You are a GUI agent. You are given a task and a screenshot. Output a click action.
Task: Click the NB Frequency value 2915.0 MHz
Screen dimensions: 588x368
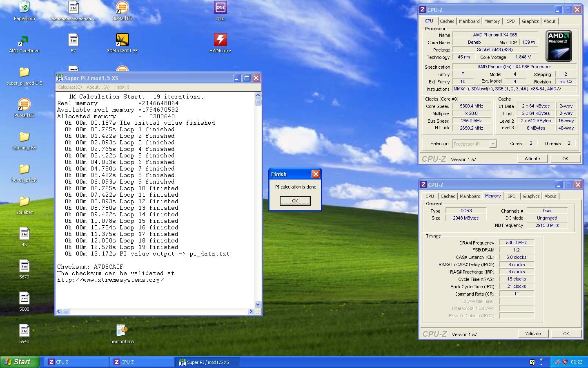547,225
